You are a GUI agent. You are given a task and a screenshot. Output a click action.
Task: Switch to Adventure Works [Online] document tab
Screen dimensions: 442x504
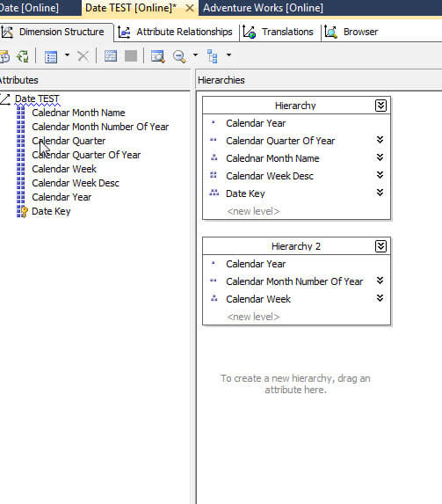pyautogui.click(x=263, y=8)
